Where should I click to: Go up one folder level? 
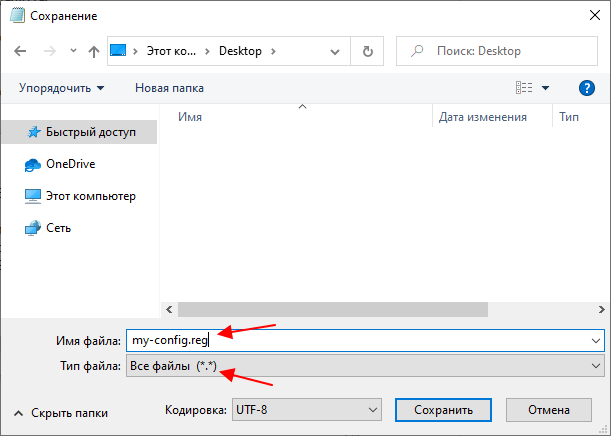[x=94, y=51]
